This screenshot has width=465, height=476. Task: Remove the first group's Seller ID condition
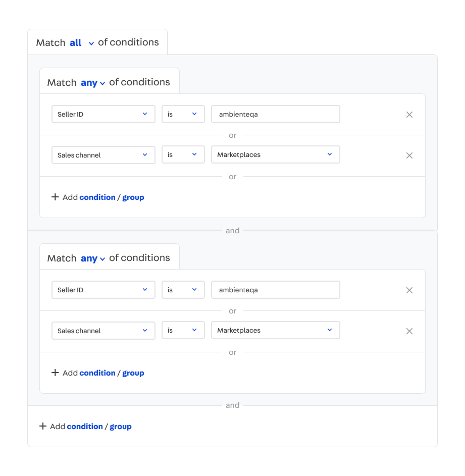click(x=409, y=115)
